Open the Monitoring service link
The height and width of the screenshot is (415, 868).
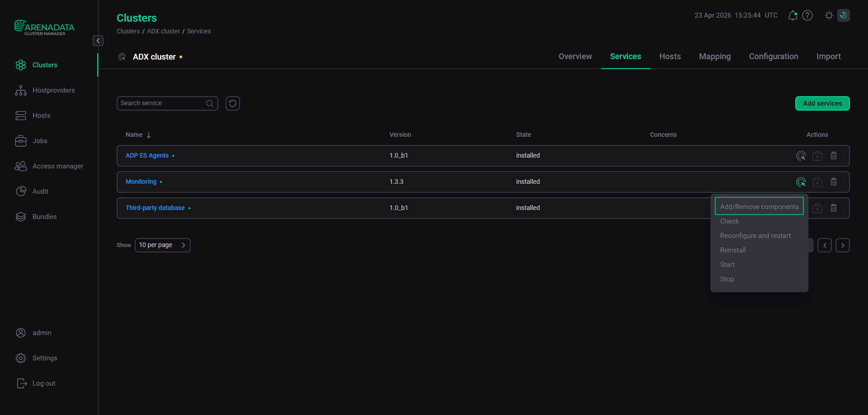141,182
